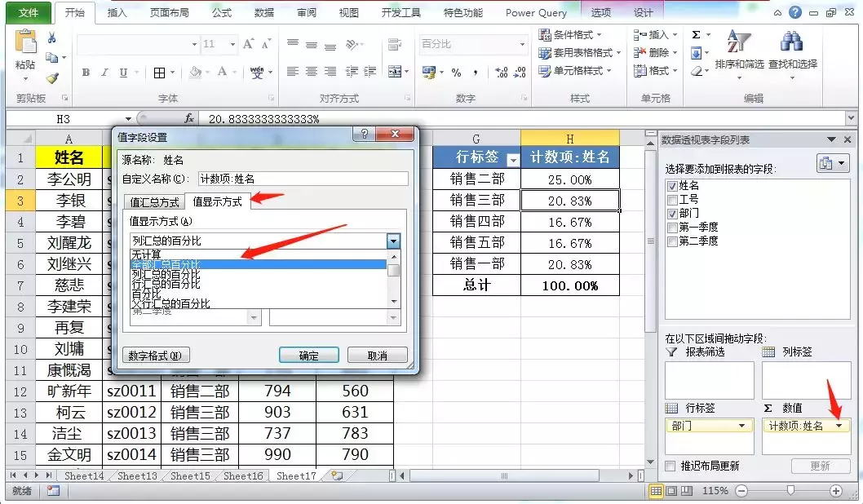Click the Insert Worksheet tab icon

tap(337, 476)
